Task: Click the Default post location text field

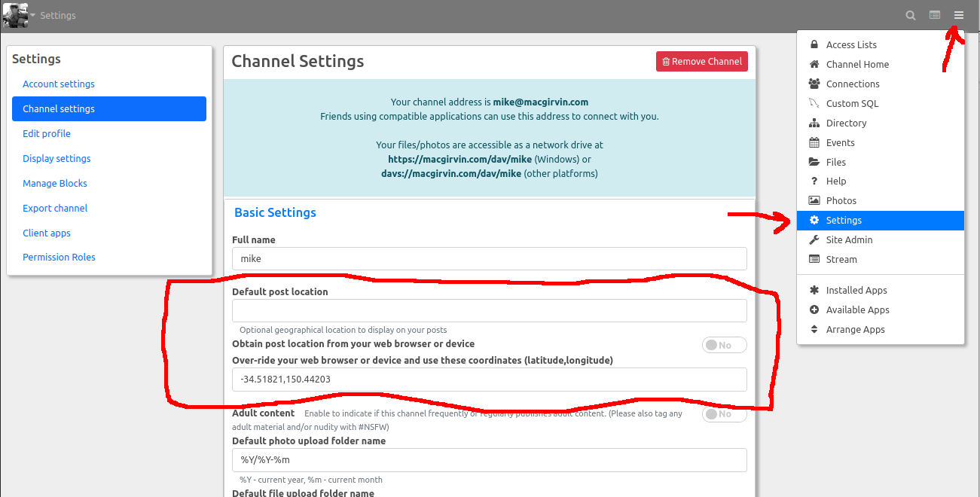Action: 489,310
